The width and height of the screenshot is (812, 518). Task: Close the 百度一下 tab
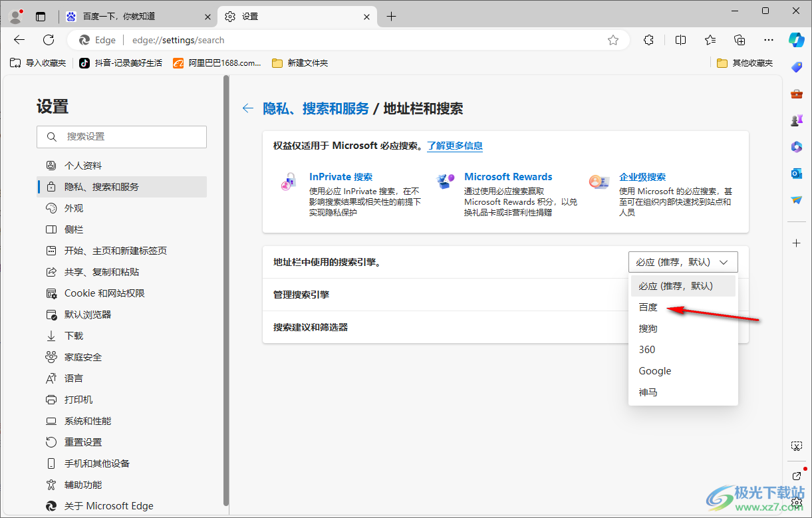click(x=208, y=17)
